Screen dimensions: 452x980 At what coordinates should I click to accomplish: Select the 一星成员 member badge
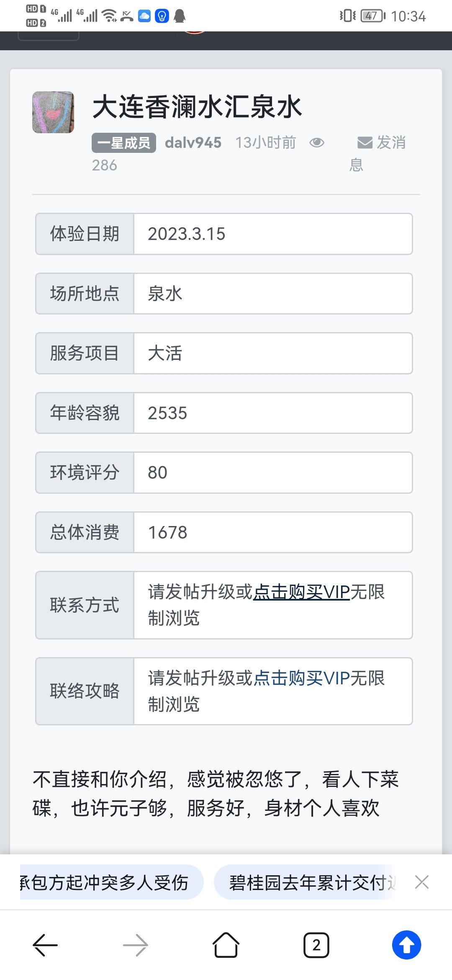coord(123,142)
